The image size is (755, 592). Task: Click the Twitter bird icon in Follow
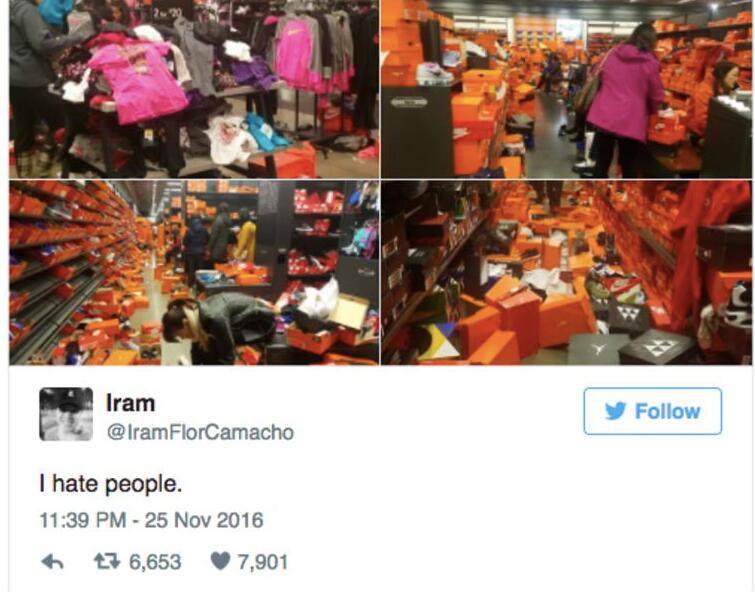(615, 411)
